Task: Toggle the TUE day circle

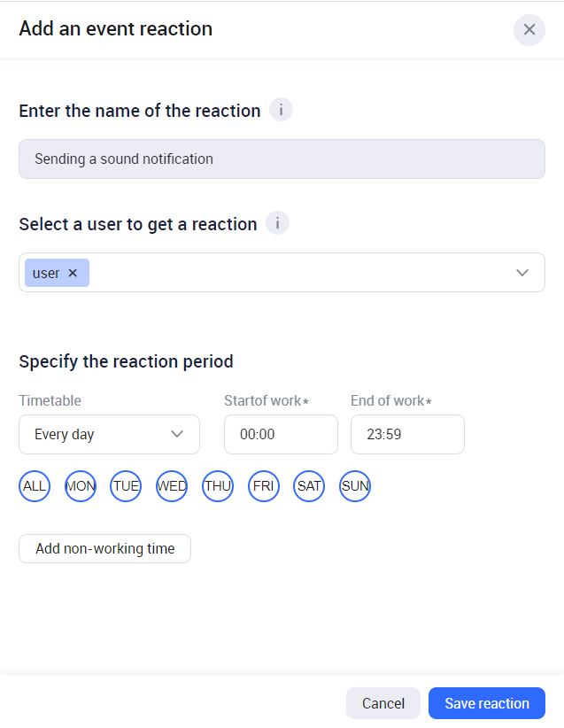Action: pyautogui.click(x=127, y=486)
